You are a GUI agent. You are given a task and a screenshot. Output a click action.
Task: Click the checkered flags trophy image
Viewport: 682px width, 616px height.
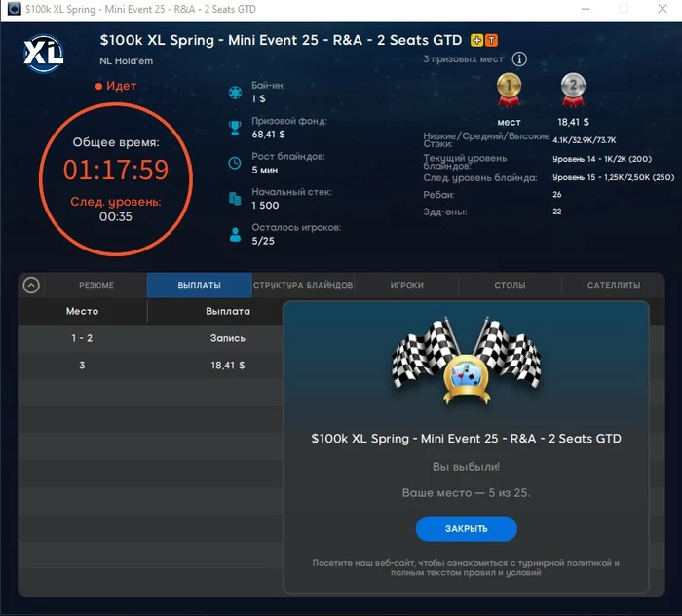coord(466,361)
